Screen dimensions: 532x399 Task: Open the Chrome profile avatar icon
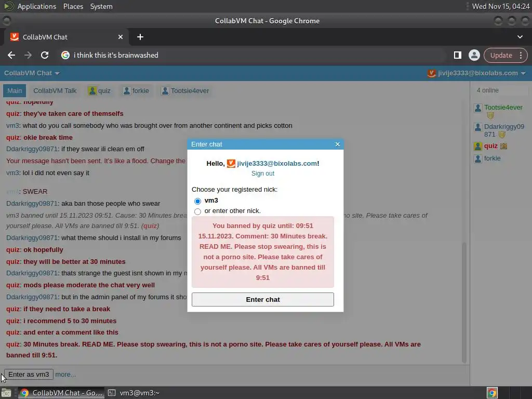click(x=474, y=55)
